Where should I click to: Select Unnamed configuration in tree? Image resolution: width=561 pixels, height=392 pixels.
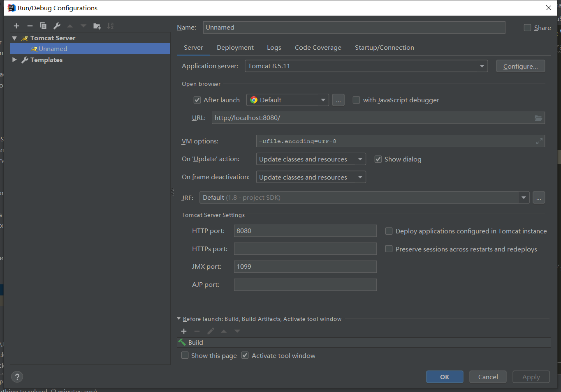click(90, 49)
